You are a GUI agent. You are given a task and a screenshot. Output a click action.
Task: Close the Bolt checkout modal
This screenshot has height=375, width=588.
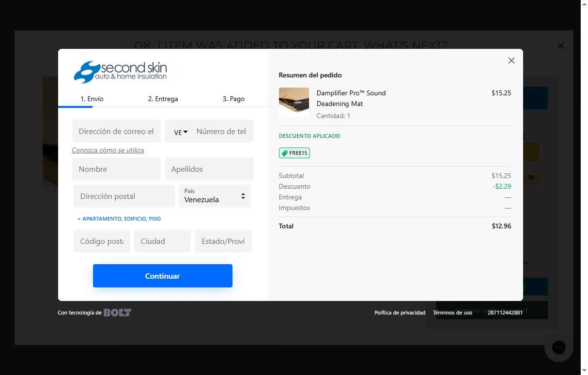click(x=511, y=60)
